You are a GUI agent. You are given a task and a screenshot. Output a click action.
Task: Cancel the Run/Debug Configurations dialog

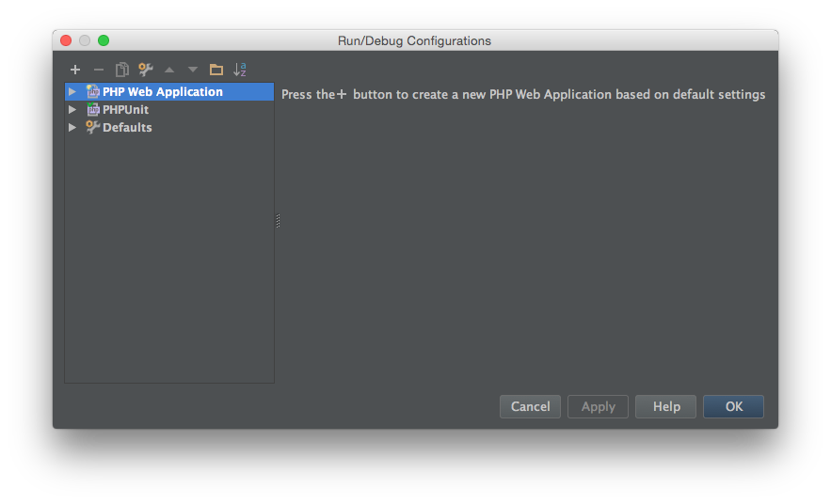pos(530,406)
